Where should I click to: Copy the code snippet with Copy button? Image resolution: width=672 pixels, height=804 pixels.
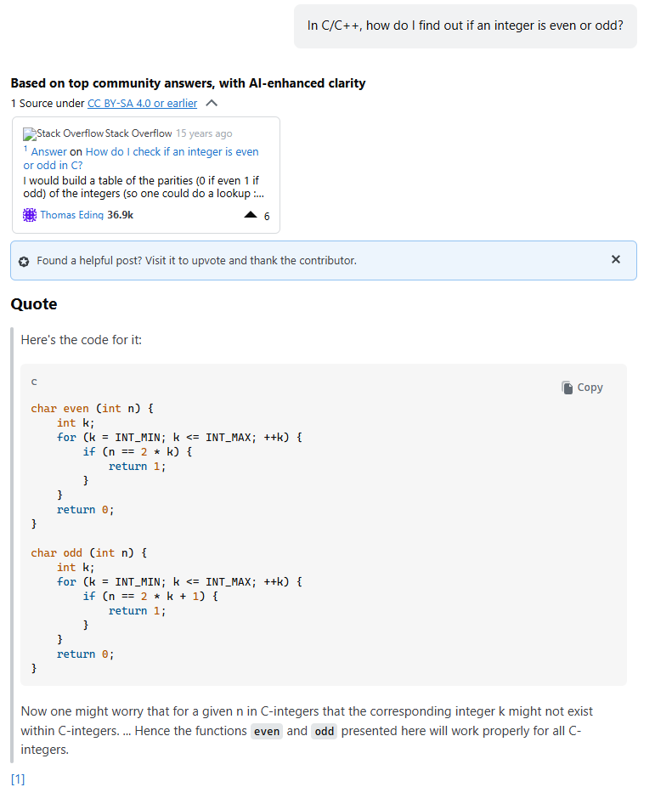coord(582,388)
